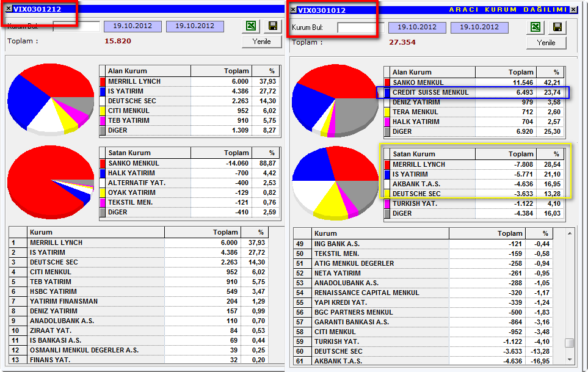This screenshot has width=588, height=372.
Task: Click Alan Kurum pie chart in VIX0301012
Action: pos(335,101)
